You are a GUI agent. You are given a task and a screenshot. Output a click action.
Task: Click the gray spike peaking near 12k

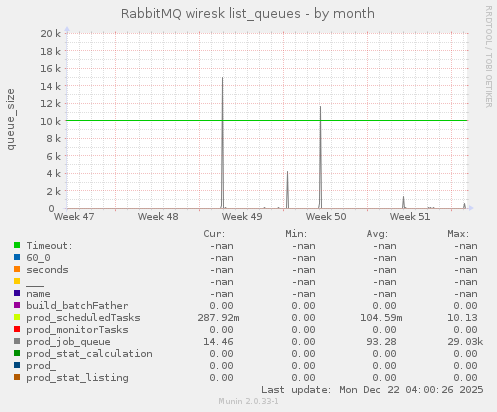point(320,157)
